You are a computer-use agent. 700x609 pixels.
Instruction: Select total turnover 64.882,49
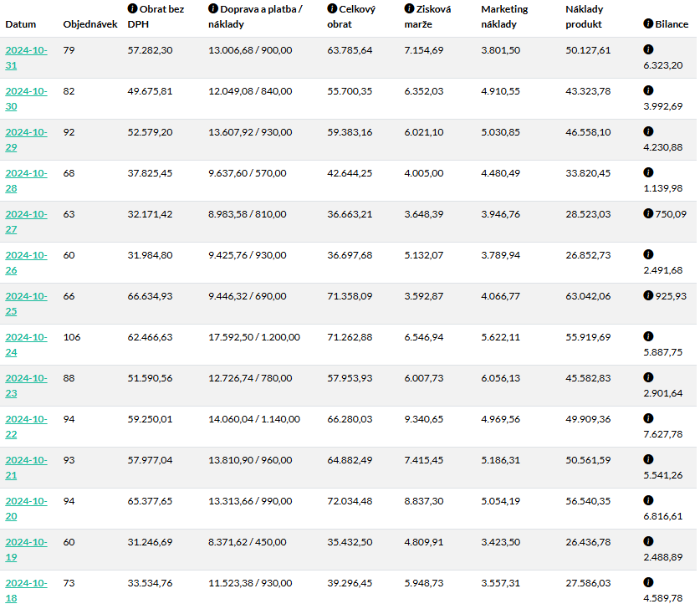350,460
